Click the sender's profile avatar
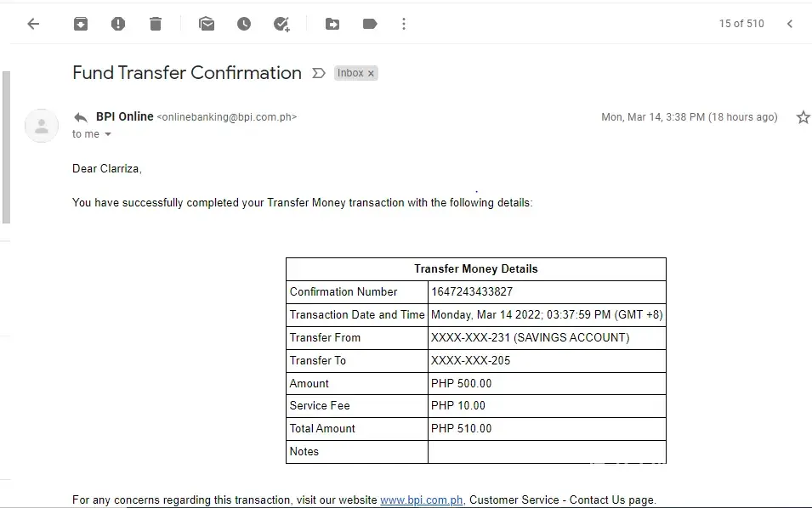 point(42,126)
